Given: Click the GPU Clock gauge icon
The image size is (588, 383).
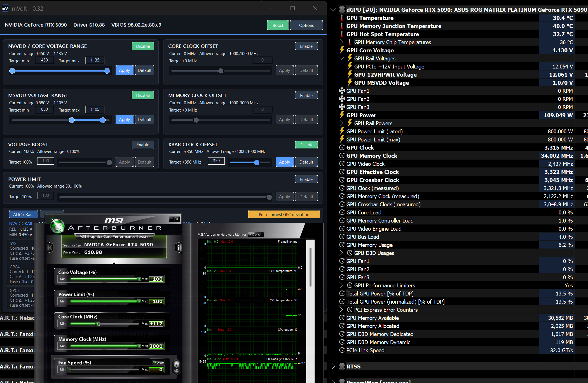Looking at the screenshot, I should [x=342, y=148].
